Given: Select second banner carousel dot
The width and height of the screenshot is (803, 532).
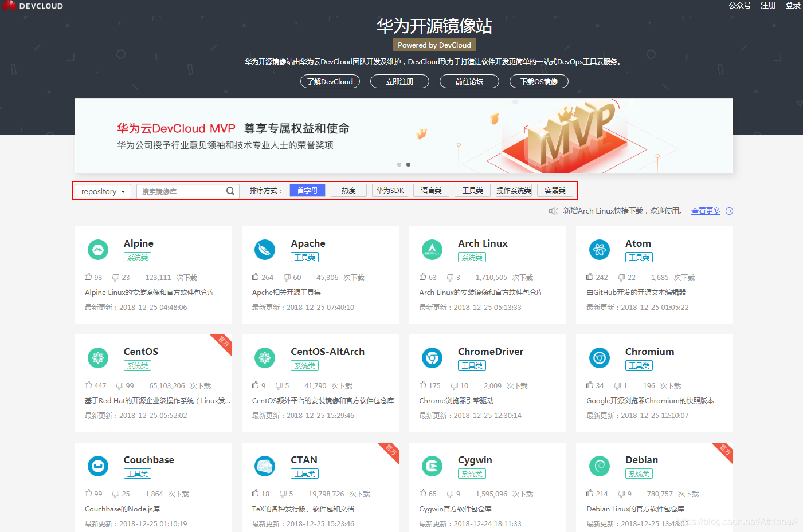Looking at the screenshot, I should coord(408,164).
